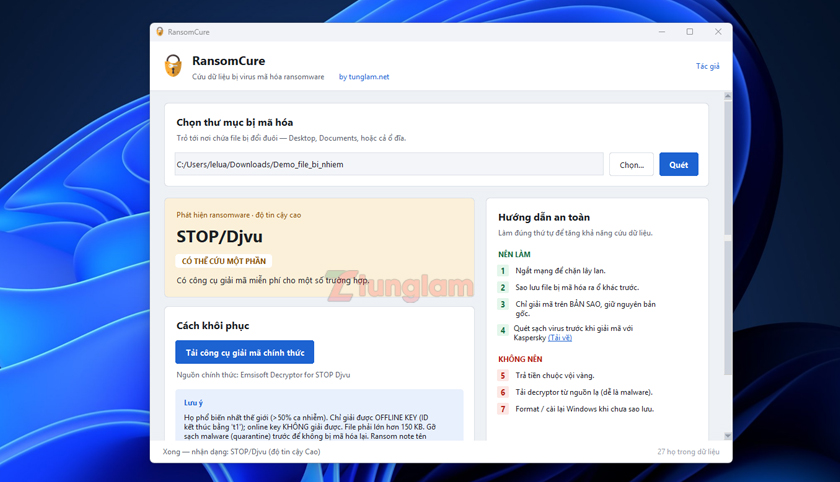Click 'Format / cài lại Windows khi chưa sao lưu.'
This screenshot has width=840, height=482.
click(584, 409)
